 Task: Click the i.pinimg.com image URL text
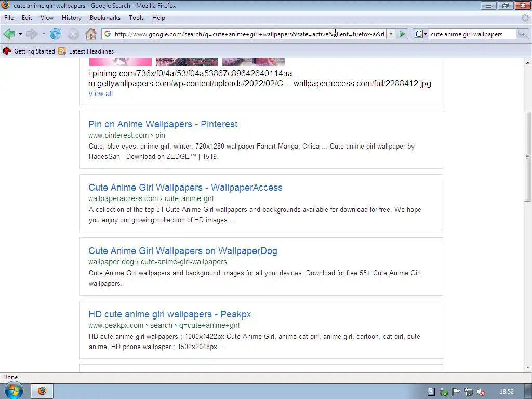(193, 74)
